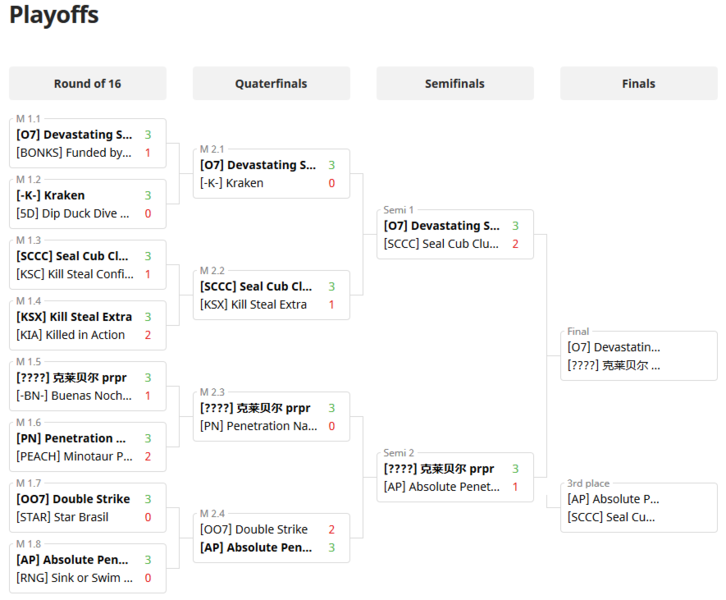Open [-BN-] Buenas Noch team in M 1.5

tap(74, 396)
